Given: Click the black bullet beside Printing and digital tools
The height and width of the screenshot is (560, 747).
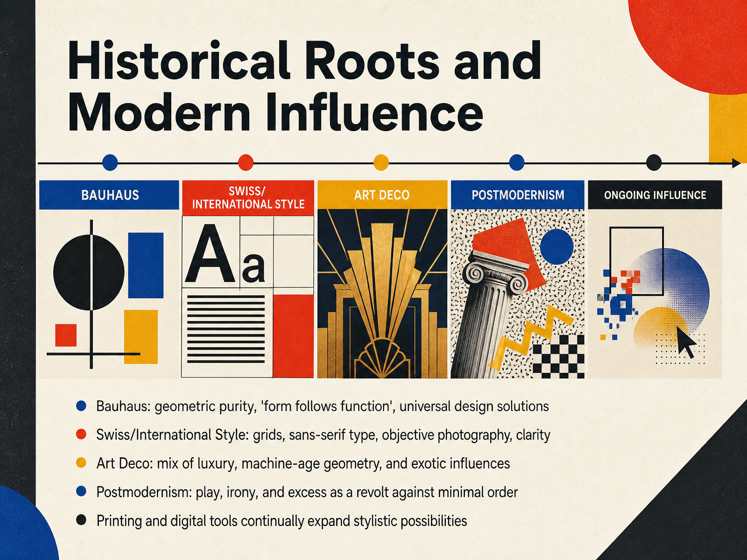Looking at the screenshot, I should click(x=81, y=520).
